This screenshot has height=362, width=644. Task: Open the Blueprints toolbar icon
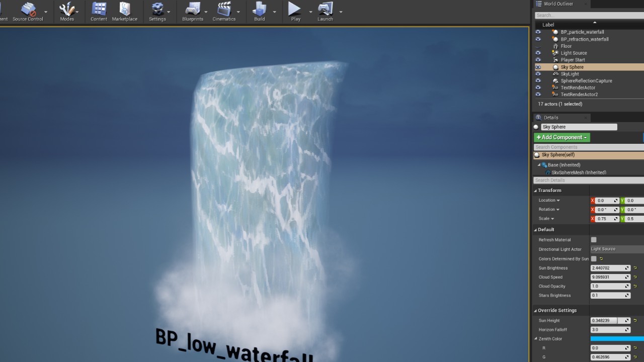click(193, 11)
